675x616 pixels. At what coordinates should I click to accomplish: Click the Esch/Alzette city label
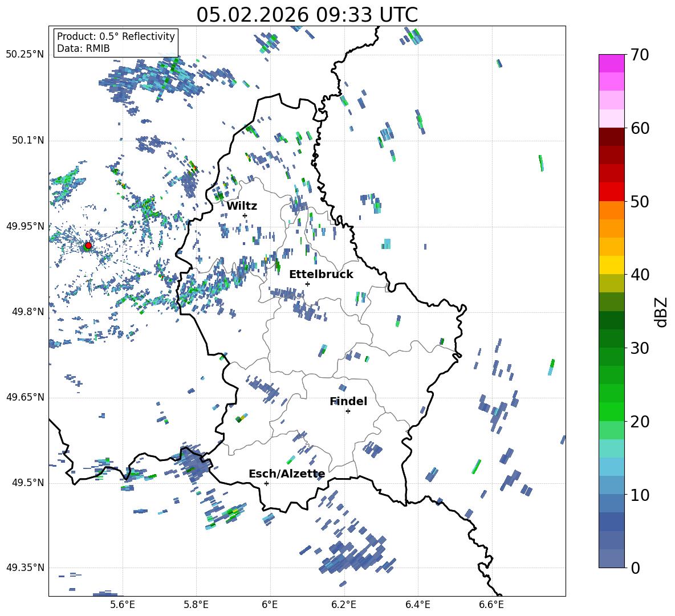pos(287,474)
